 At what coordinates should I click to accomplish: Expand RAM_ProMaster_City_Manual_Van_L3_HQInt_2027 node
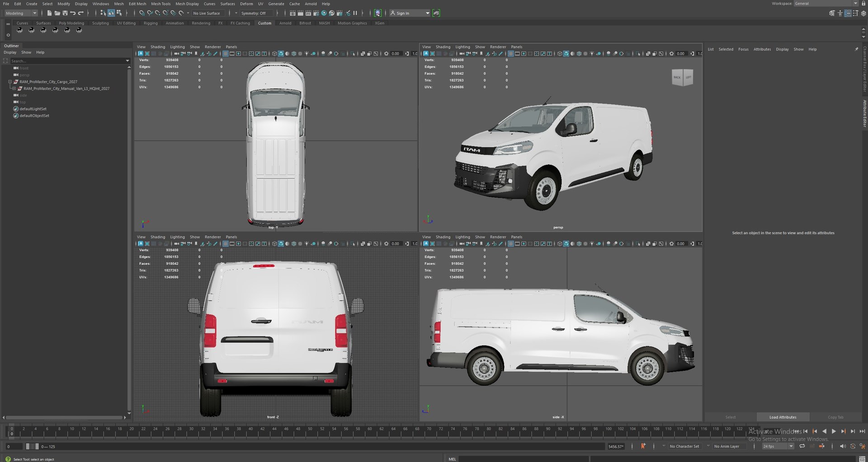tap(14, 89)
